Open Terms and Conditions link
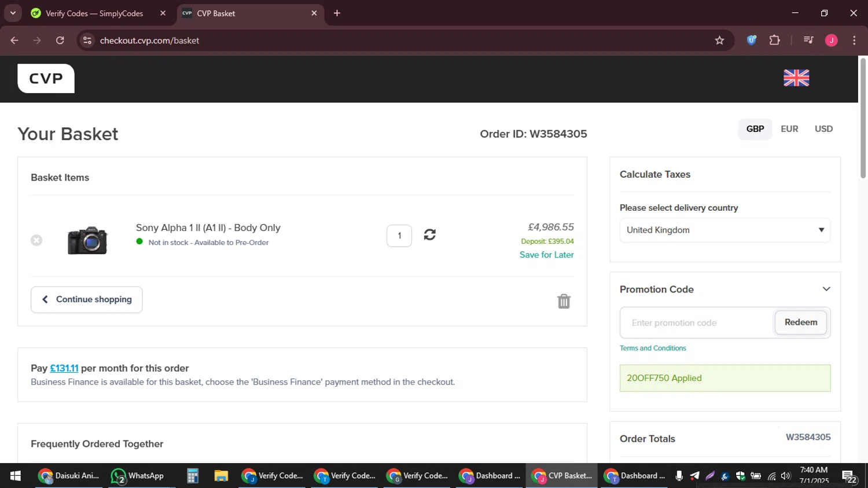 pyautogui.click(x=653, y=348)
